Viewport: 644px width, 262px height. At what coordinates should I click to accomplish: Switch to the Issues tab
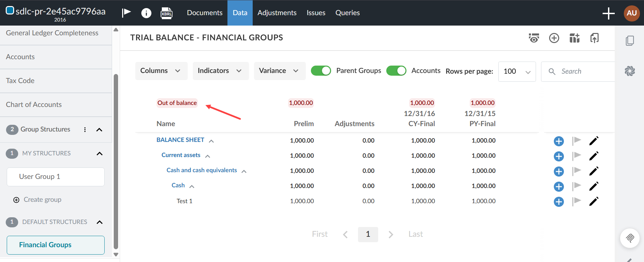click(x=316, y=13)
